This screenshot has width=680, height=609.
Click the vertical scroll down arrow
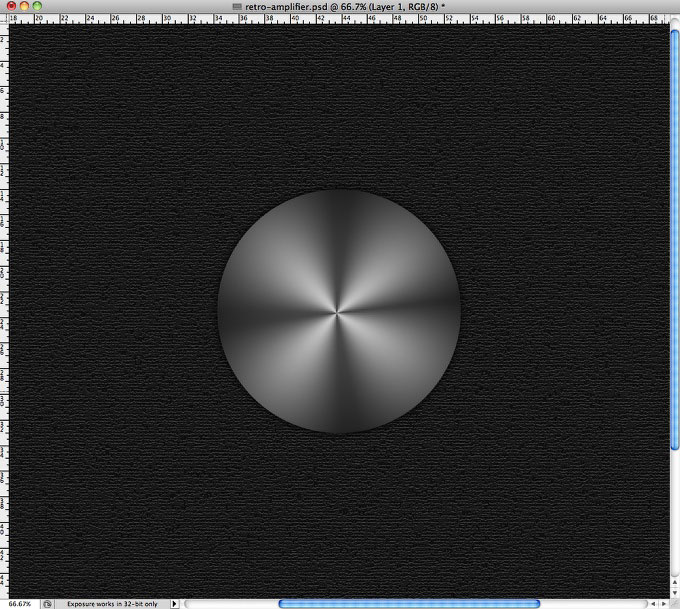[x=675, y=593]
